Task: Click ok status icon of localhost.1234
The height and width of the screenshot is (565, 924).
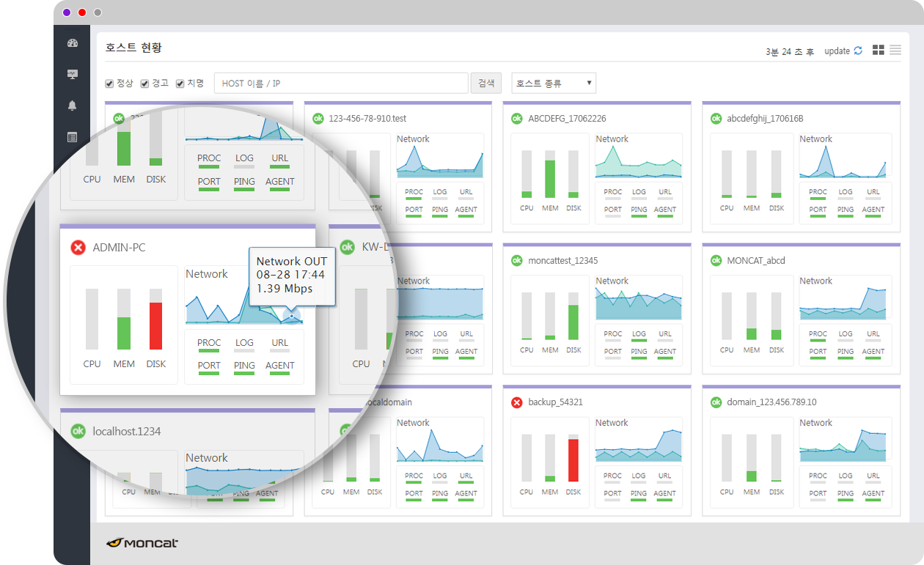Action: (78, 431)
